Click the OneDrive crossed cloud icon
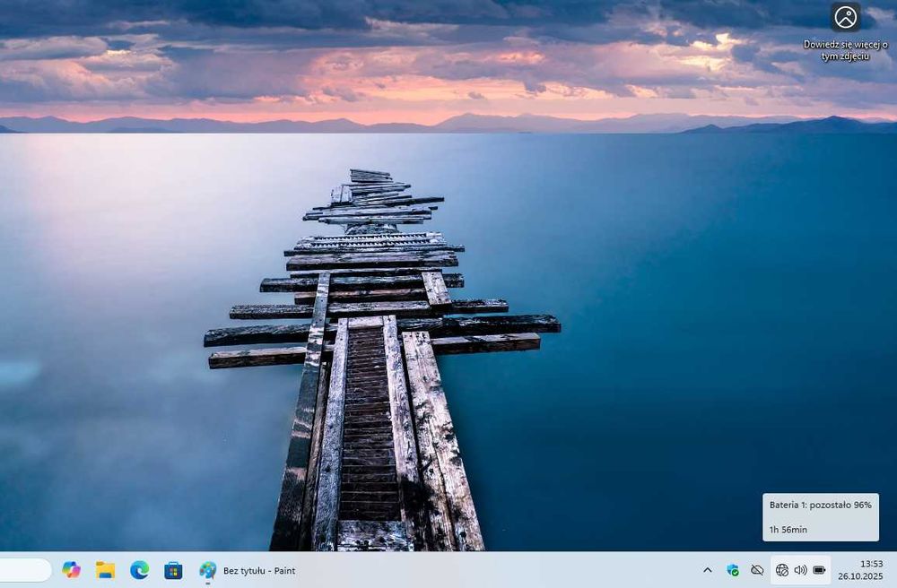Image resolution: width=897 pixels, height=588 pixels. [757, 570]
